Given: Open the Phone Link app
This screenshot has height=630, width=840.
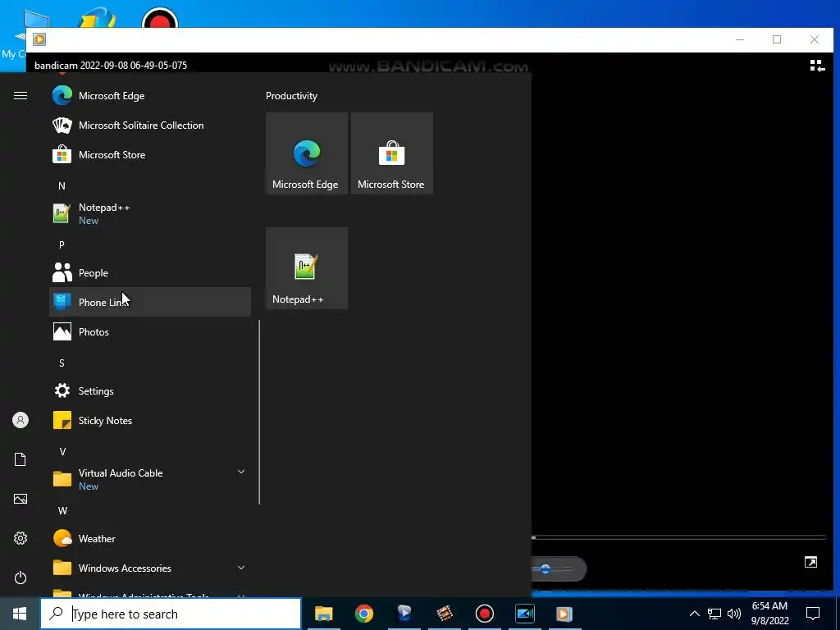Looking at the screenshot, I should click(x=150, y=302).
